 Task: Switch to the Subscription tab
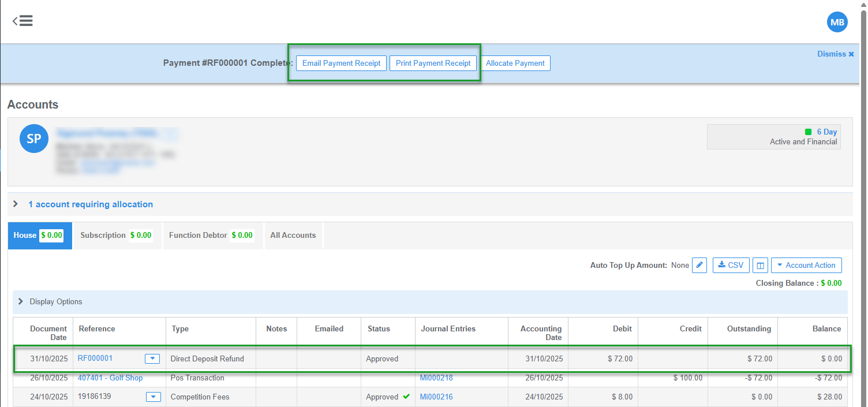pos(118,236)
